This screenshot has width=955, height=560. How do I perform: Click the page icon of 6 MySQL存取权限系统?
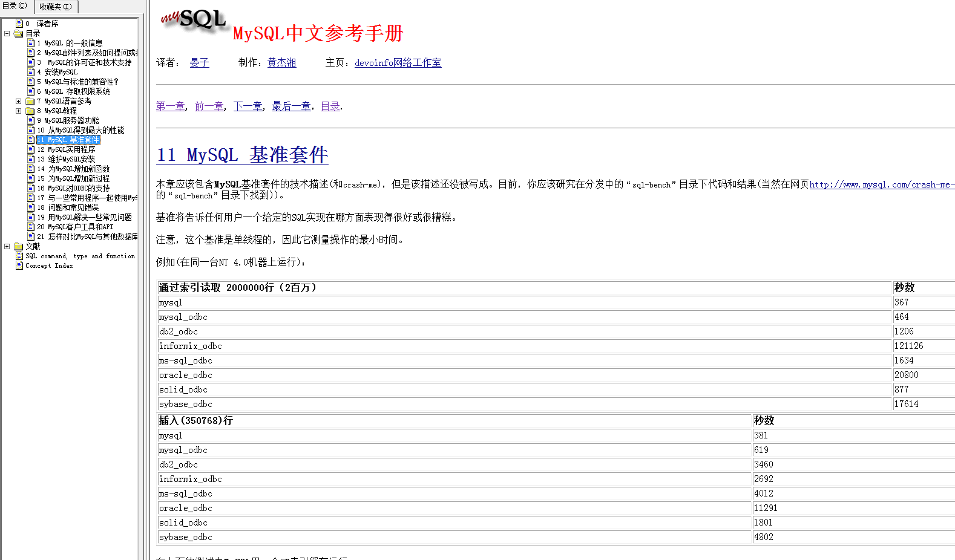tap(31, 91)
